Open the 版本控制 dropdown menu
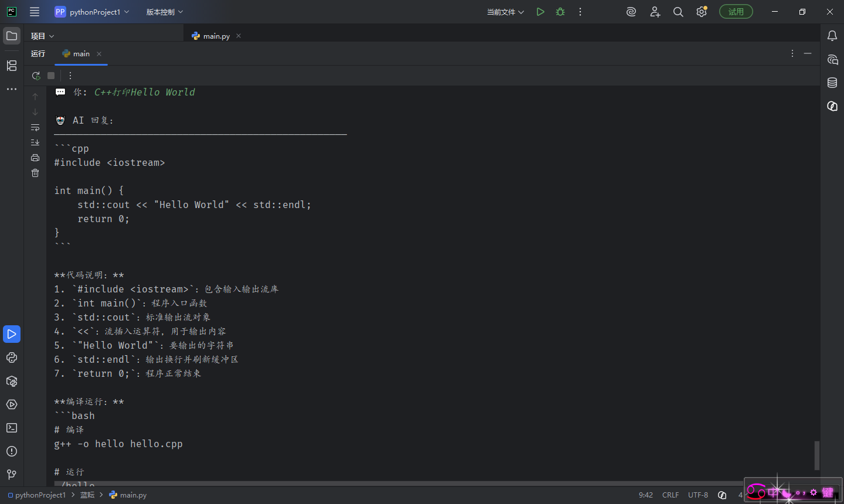Image resolution: width=844 pixels, height=504 pixels. click(x=165, y=12)
